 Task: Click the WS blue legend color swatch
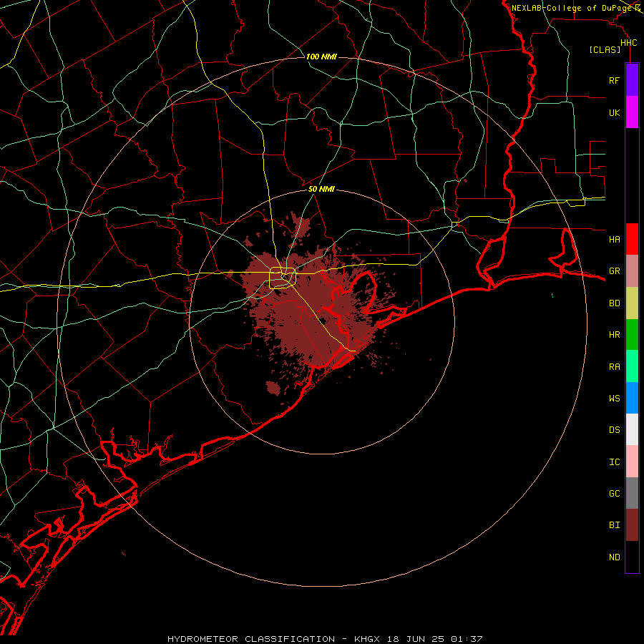pos(632,398)
